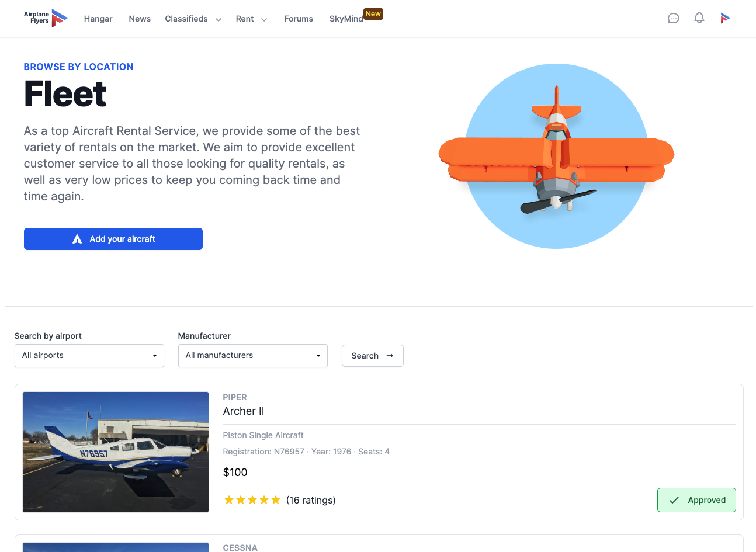Viewport: 756px width, 552px height.
Task: Click the orange biplane illustration
Action: pos(556,156)
